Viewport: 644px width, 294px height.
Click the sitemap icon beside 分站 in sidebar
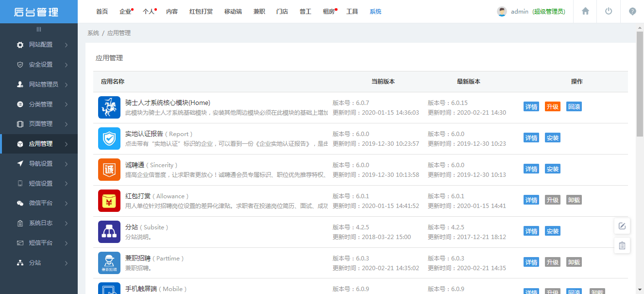click(20, 263)
